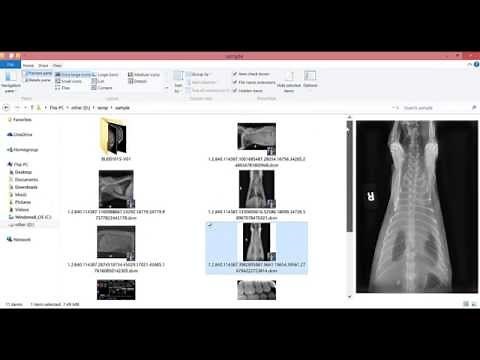Select Network in navigation pane

[19, 239]
